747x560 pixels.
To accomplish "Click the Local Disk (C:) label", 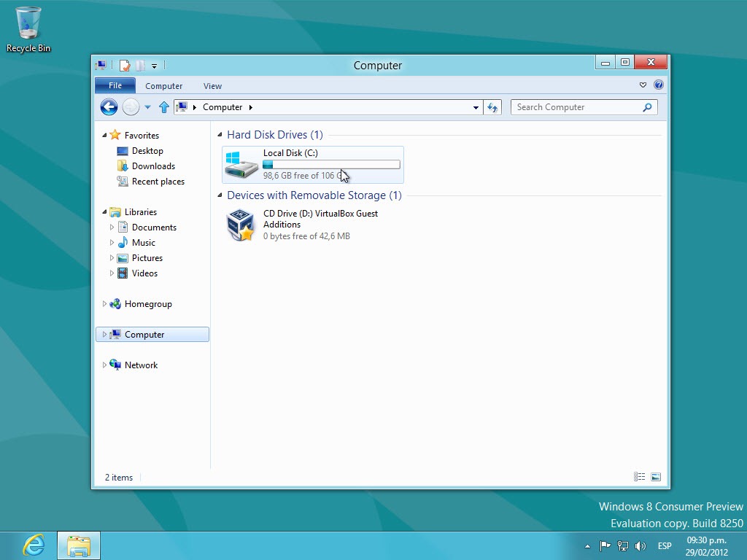I will click(x=290, y=153).
